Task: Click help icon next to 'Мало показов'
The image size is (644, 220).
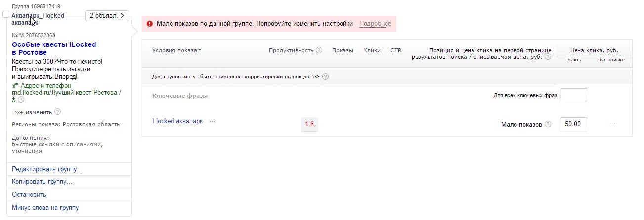Action: coord(548,124)
